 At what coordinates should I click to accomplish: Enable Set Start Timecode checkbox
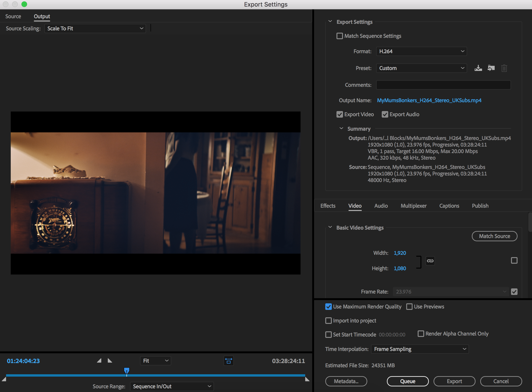[328, 335]
